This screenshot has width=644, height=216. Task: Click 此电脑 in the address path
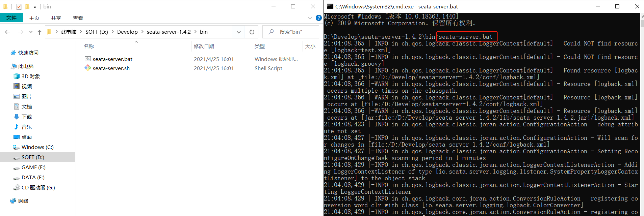(69, 32)
